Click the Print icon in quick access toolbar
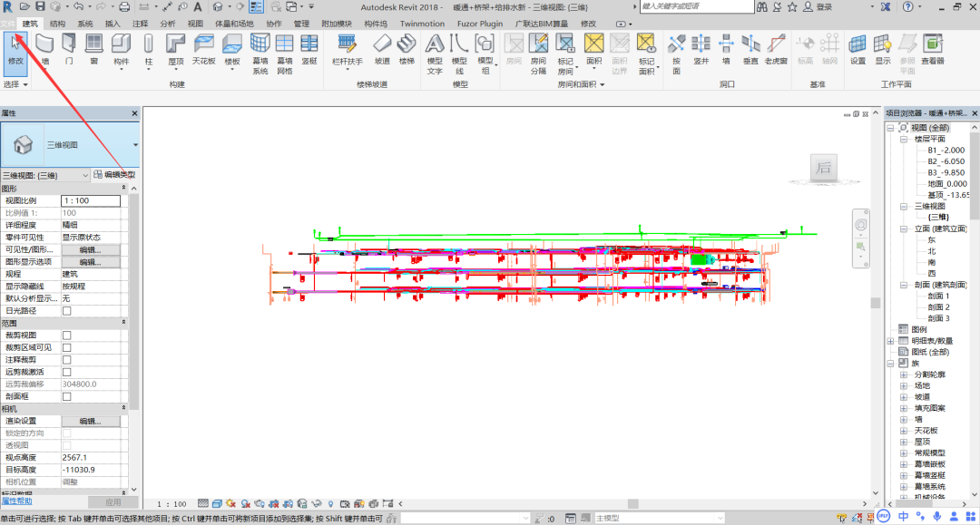 tap(124, 7)
